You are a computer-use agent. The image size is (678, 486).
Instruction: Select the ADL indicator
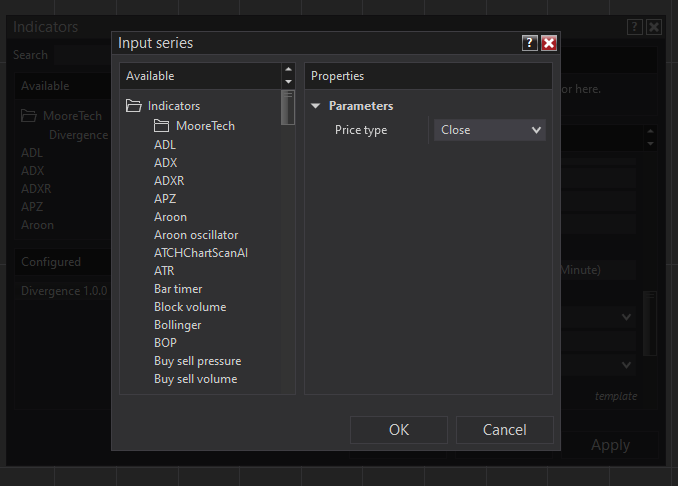(x=165, y=145)
